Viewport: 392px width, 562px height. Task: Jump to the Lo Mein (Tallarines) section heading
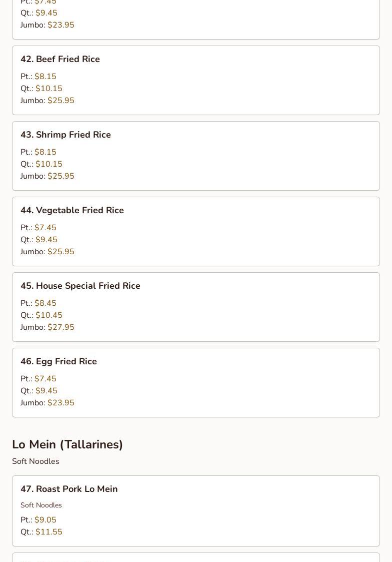coord(67,444)
